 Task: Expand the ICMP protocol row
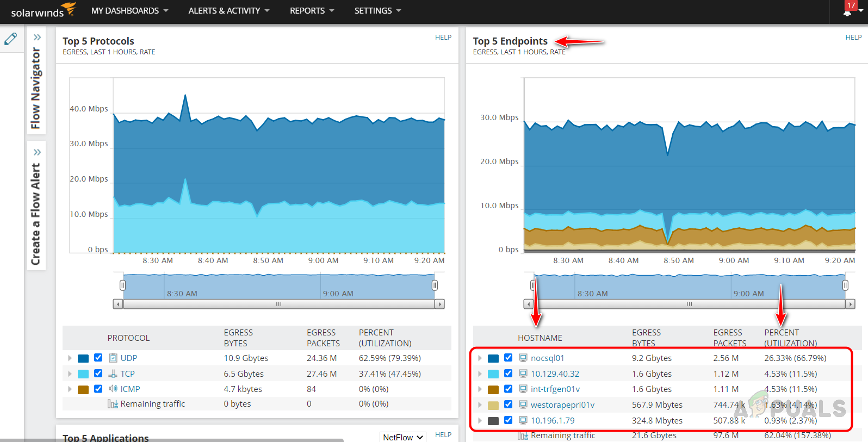[70, 389]
